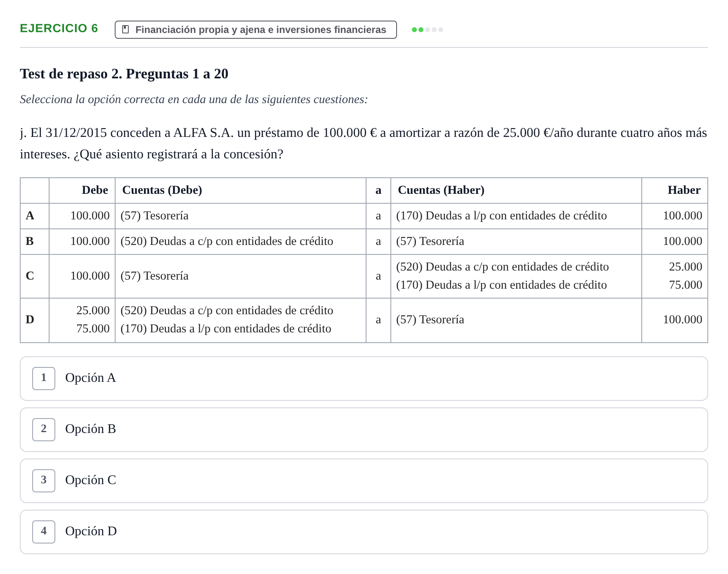Click the EJERCICIO 6 heading
The height and width of the screenshot is (574, 728).
pyautogui.click(x=59, y=28)
